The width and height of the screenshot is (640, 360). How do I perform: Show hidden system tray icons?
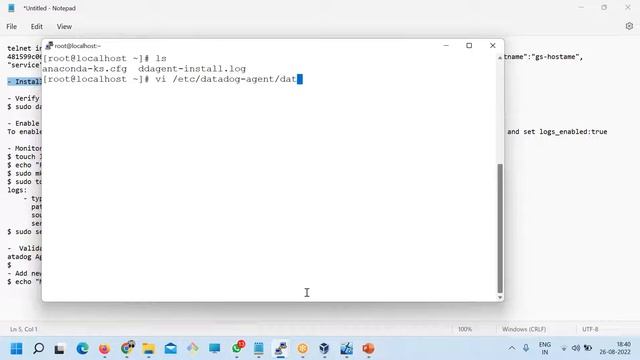511,348
